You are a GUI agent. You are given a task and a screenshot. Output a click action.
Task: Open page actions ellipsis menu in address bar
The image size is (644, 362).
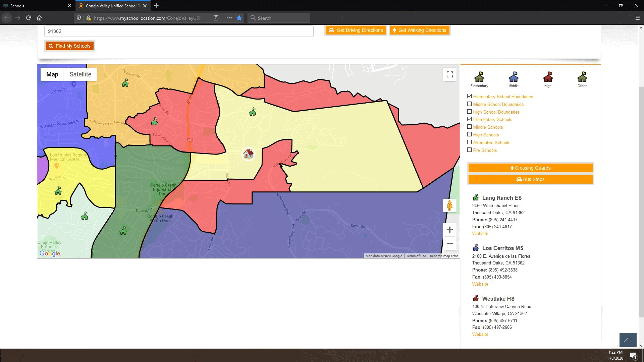[x=229, y=18]
